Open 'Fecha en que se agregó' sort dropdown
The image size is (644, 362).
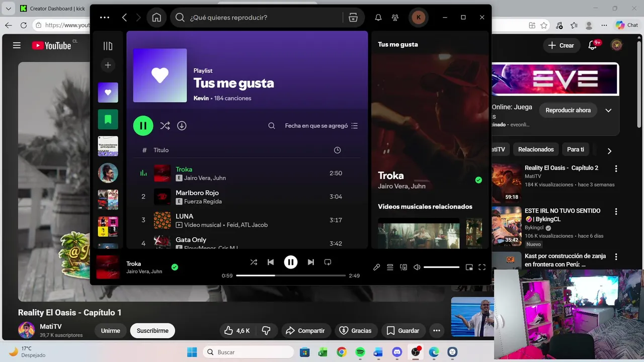[x=321, y=126]
